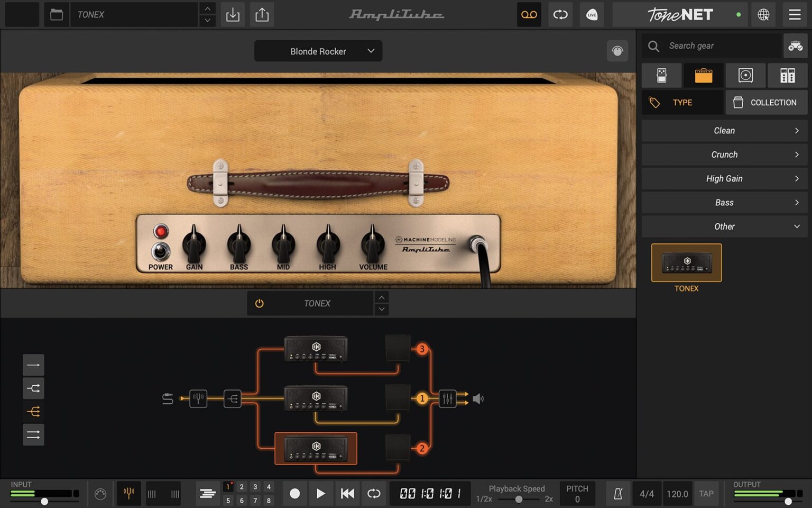Select the LIVE mode icon

[x=592, y=14]
